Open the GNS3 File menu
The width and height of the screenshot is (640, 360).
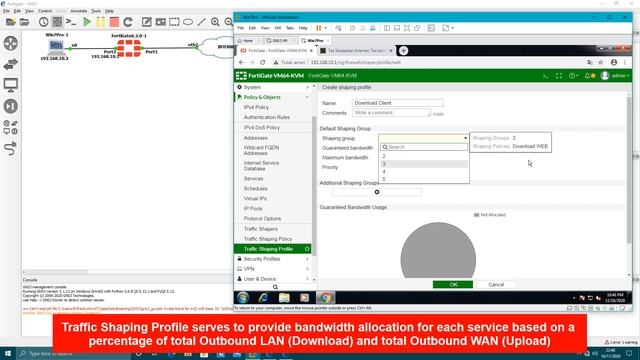[7, 11]
